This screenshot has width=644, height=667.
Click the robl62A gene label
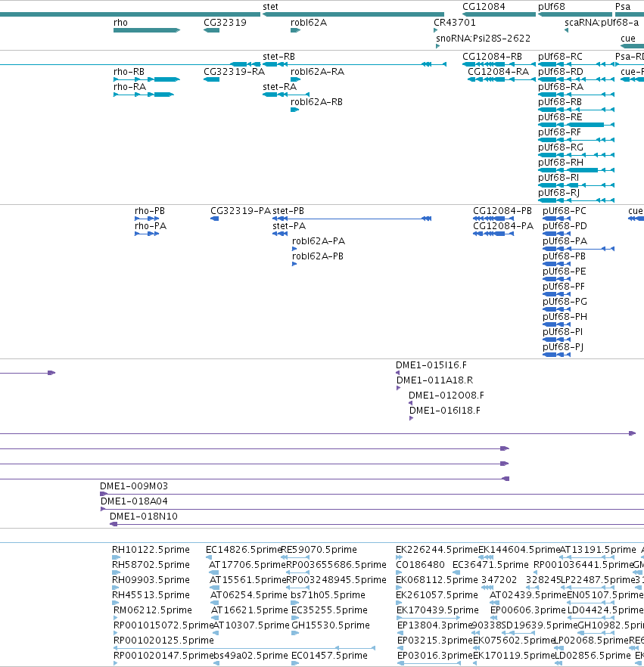point(309,23)
